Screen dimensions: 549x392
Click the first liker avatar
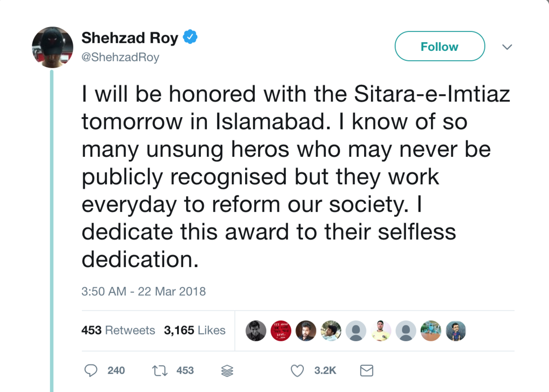click(x=256, y=330)
